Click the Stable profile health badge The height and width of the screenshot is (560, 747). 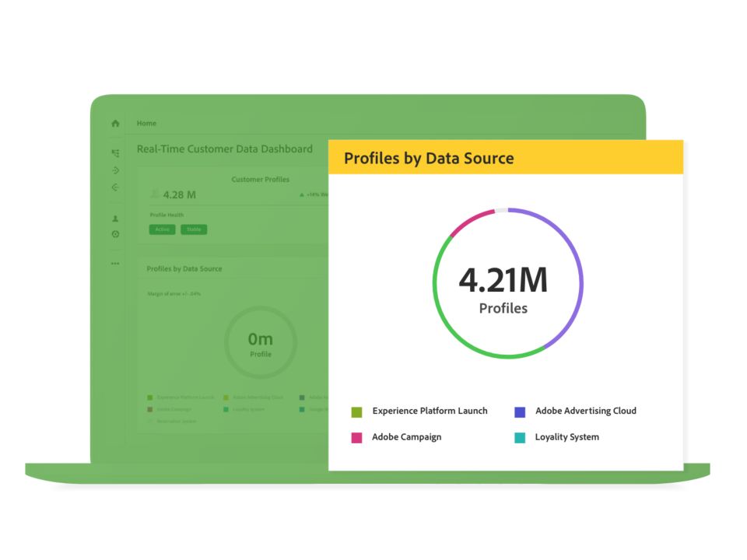click(194, 229)
